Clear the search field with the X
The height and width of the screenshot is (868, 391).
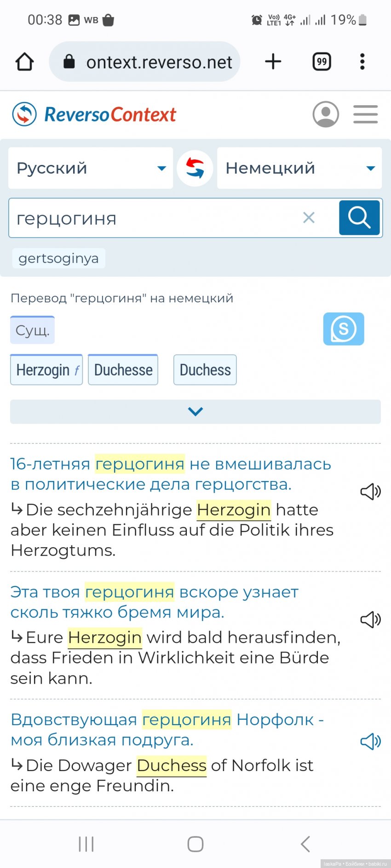click(x=309, y=218)
